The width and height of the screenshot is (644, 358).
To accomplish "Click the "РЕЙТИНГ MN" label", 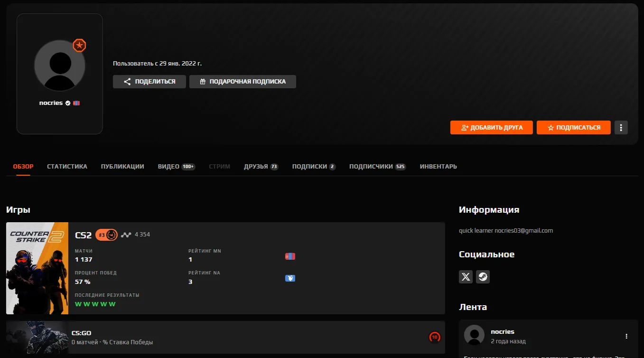I will point(205,251).
